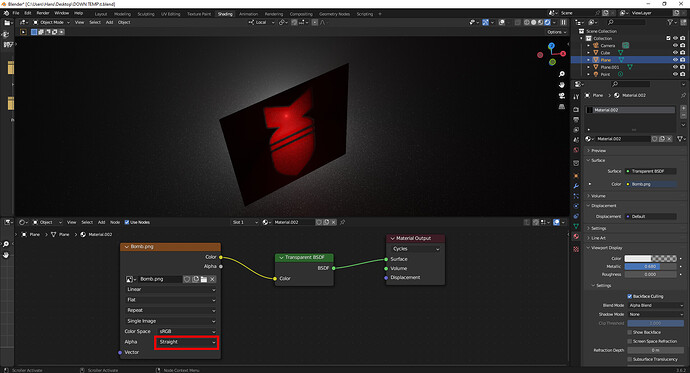690x373 pixels.
Task: Click the viewport zoom magnifier gizmo
Action: pyautogui.click(x=562, y=74)
